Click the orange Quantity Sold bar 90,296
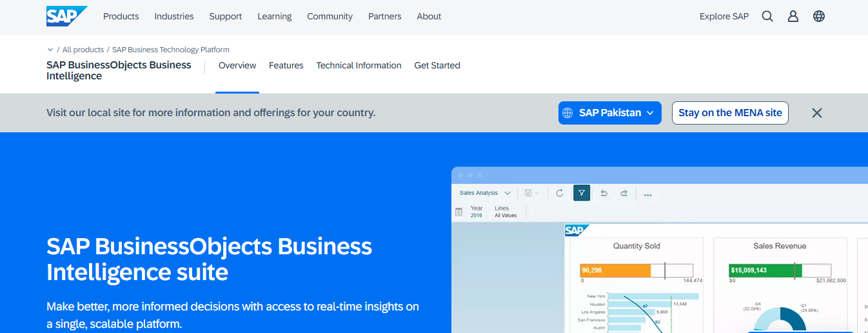Screen dimensions: 868x333 coord(616,270)
